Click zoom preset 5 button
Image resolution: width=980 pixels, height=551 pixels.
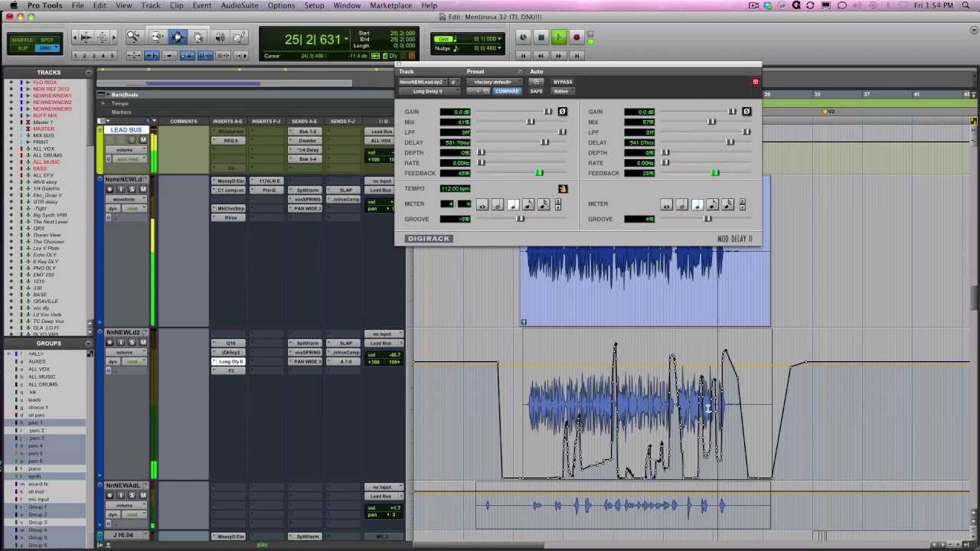pos(113,56)
